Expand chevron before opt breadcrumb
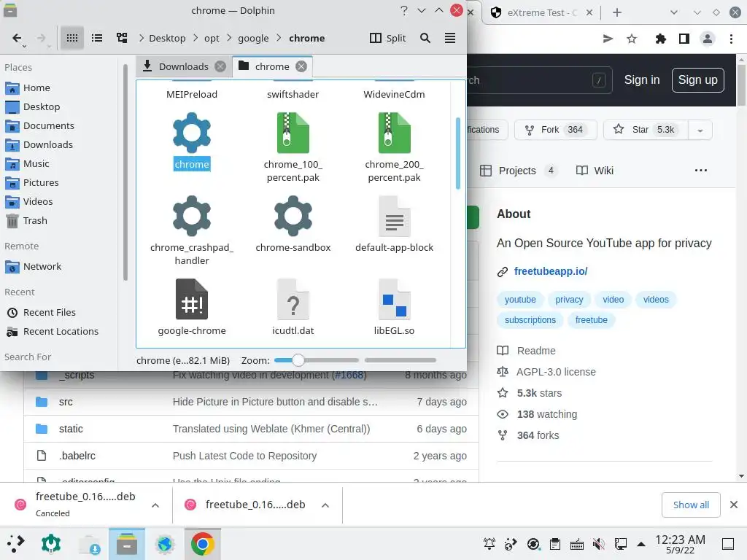Image resolution: width=747 pixels, height=560 pixels. click(x=196, y=38)
